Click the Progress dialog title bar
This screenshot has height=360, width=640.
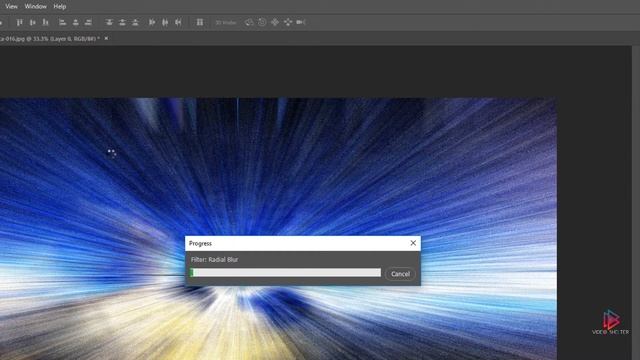tap(302, 243)
